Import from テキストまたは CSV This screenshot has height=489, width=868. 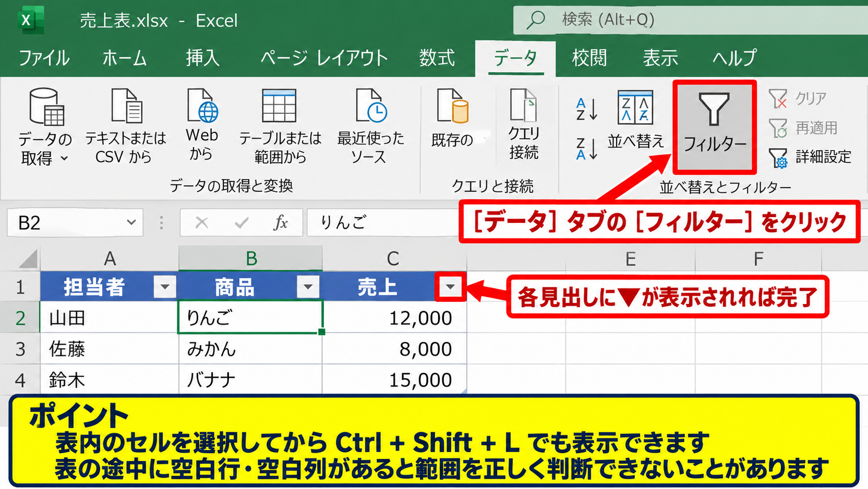[125, 127]
